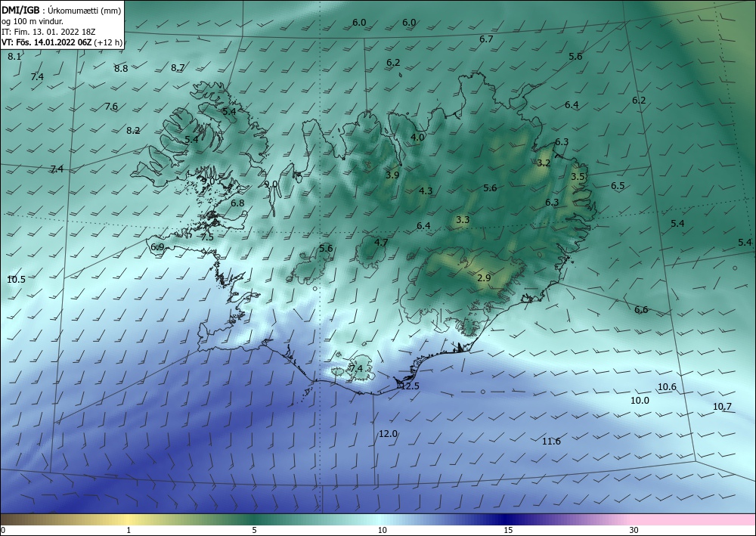Click the 3.5 value label

point(578,177)
